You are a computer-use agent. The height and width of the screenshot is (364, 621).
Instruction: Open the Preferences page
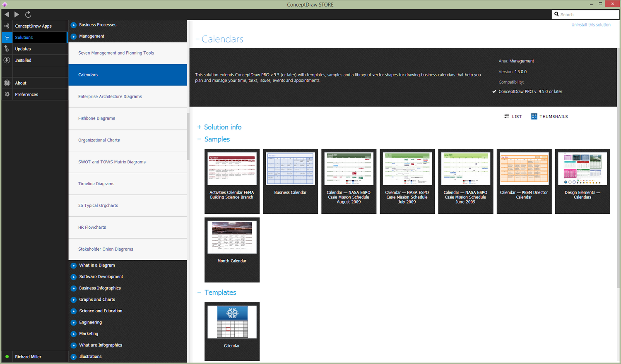point(34,94)
